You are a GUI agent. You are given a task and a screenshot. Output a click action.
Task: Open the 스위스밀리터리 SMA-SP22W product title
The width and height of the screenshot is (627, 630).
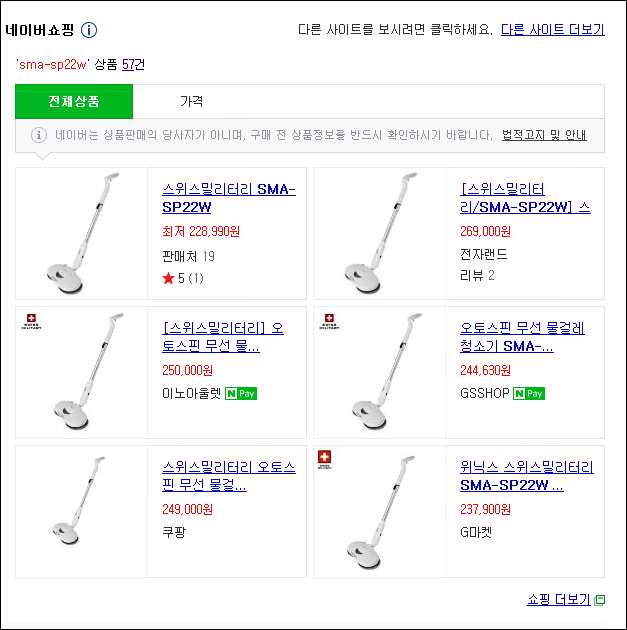(x=229, y=198)
